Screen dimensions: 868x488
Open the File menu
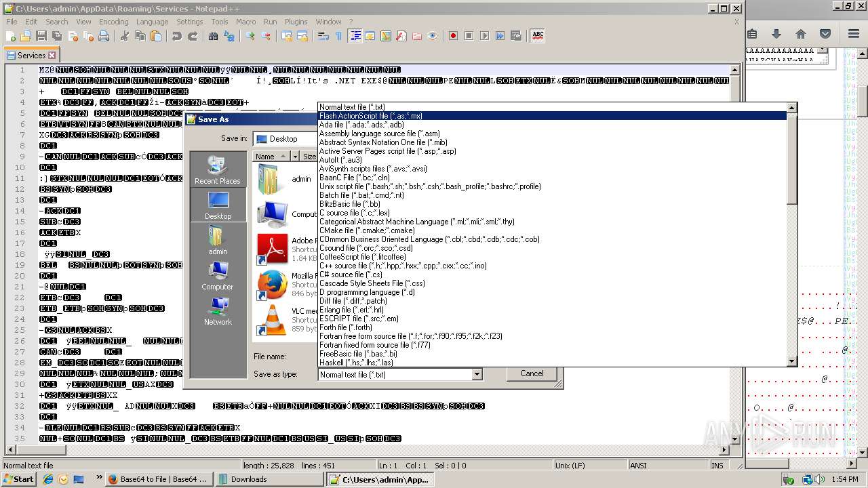click(x=12, y=22)
